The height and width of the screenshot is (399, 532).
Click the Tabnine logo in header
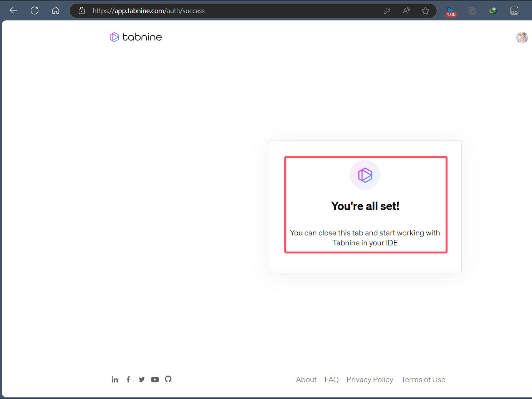tap(136, 37)
